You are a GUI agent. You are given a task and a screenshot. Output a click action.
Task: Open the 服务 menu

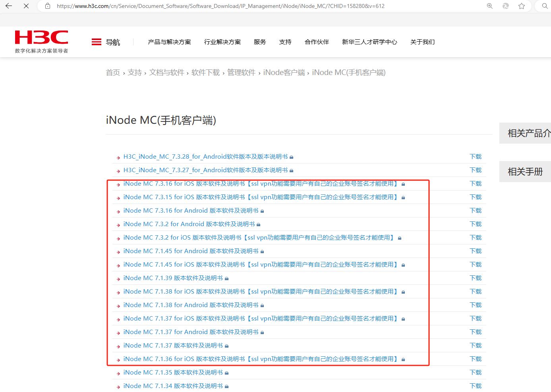pyautogui.click(x=260, y=42)
